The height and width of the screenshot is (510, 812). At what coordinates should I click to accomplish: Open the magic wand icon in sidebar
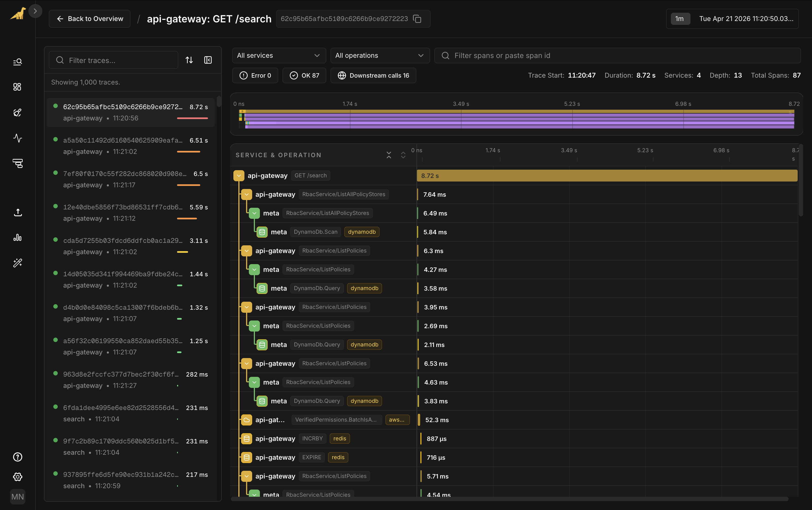click(x=17, y=263)
